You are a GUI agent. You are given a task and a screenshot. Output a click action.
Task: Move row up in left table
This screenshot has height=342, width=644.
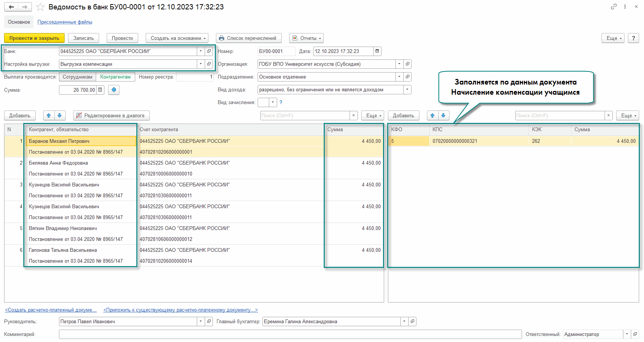pos(49,115)
